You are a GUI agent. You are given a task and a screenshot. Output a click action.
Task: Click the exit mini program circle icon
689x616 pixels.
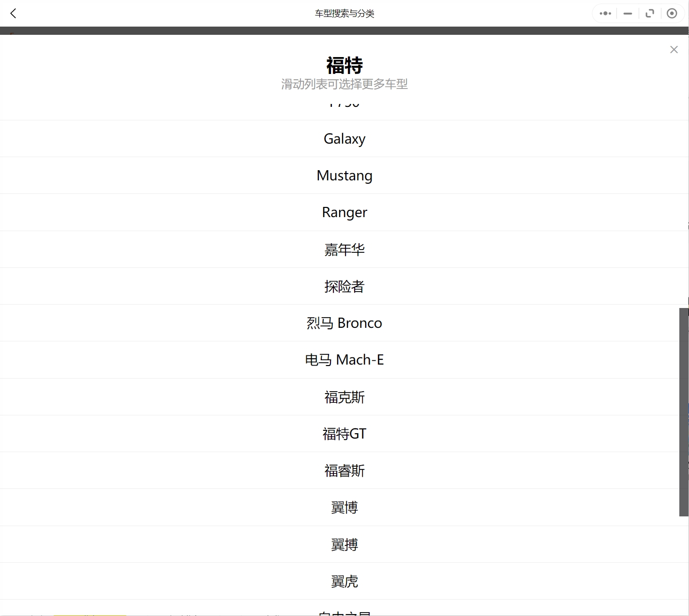point(672,13)
